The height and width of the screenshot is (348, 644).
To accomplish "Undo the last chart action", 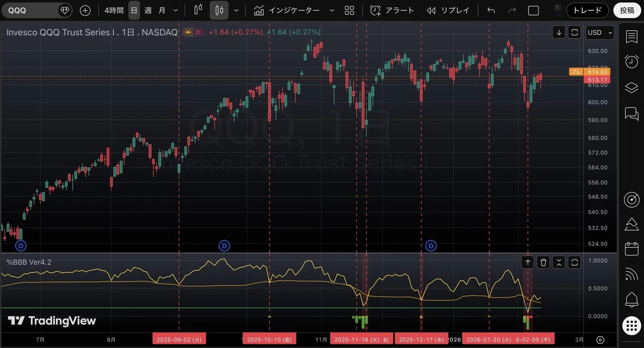I will (491, 10).
